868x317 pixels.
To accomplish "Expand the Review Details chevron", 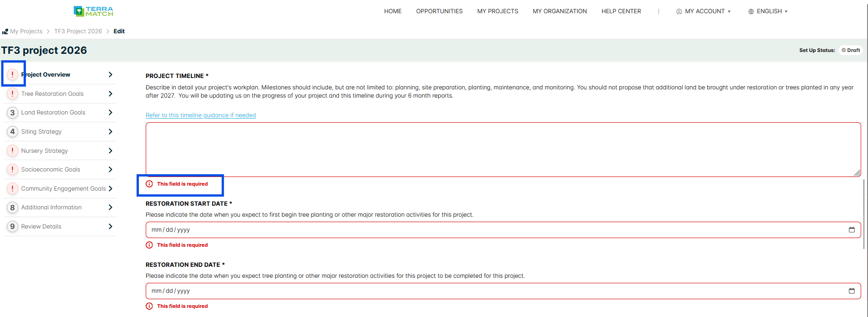I will click(x=110, y=226).
